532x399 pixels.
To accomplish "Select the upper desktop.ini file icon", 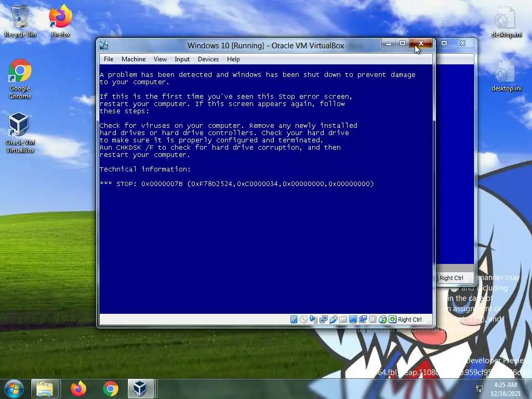I will point(506,22).
